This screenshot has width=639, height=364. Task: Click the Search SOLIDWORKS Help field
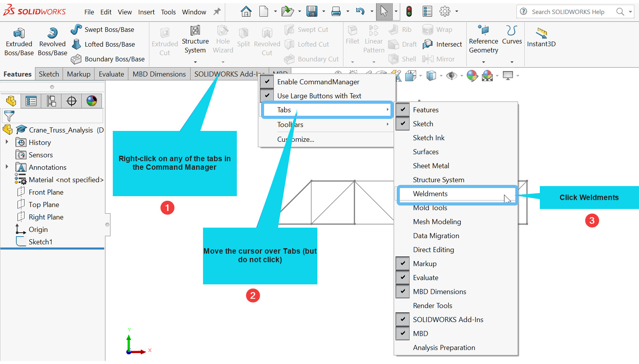(x=568, y=12)
